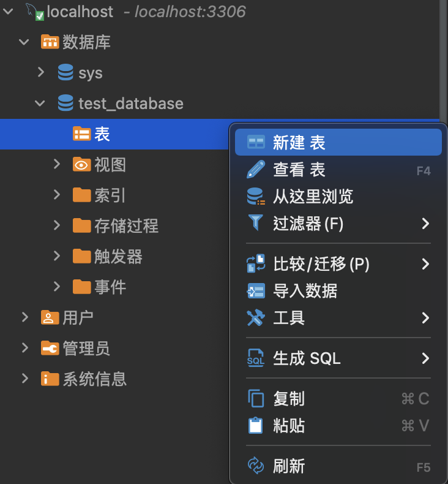Screen dimensions: 448x484
Task: Select the 触发器 folder item
Action: point(108,256)
